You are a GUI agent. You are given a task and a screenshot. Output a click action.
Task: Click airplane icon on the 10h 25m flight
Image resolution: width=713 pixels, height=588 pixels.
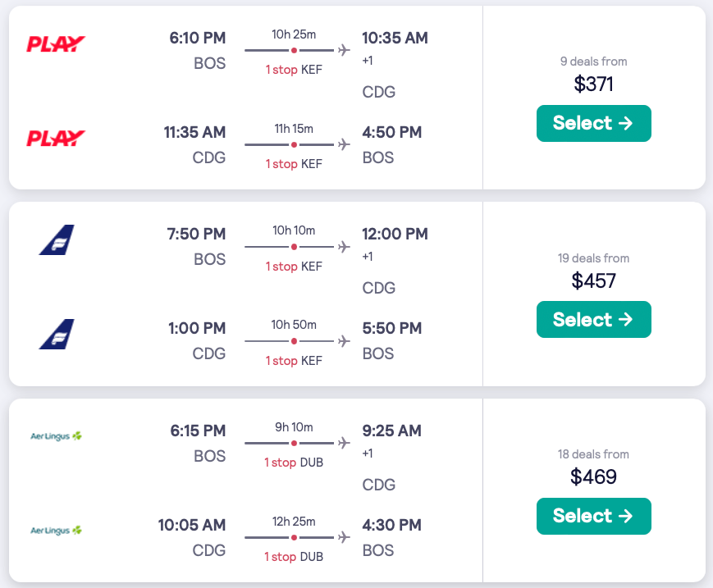344,51
